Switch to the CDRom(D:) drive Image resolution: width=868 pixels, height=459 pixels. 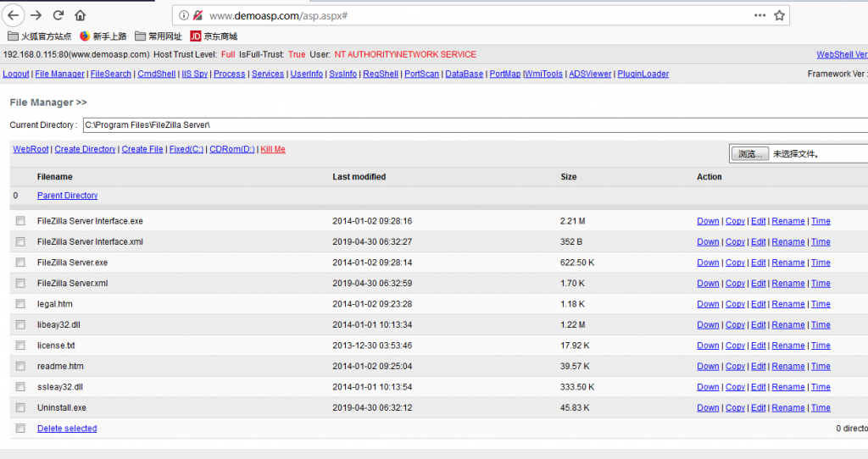click(232, 149)
